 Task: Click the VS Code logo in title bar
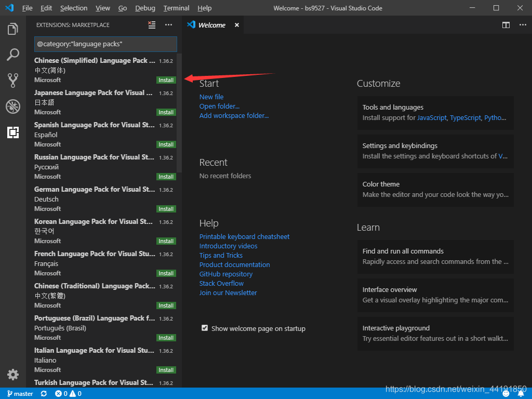[9, 8]
